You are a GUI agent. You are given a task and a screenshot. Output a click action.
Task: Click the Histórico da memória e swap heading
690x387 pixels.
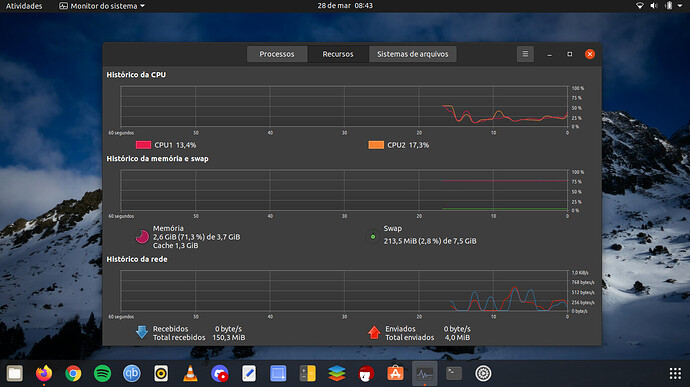[158, 158]
